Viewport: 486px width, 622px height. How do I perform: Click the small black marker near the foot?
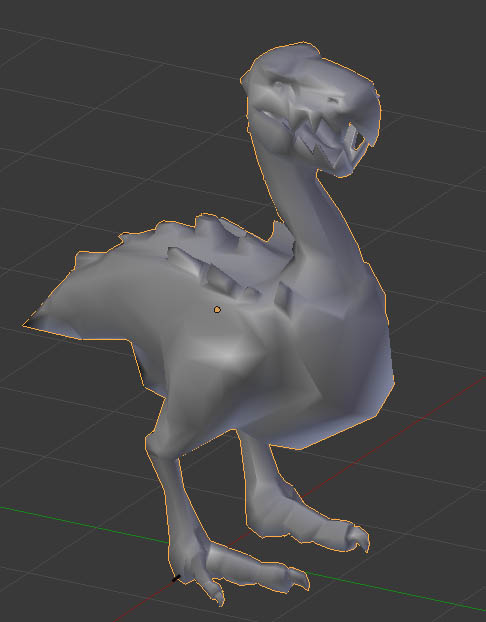[x=176, y=578]
